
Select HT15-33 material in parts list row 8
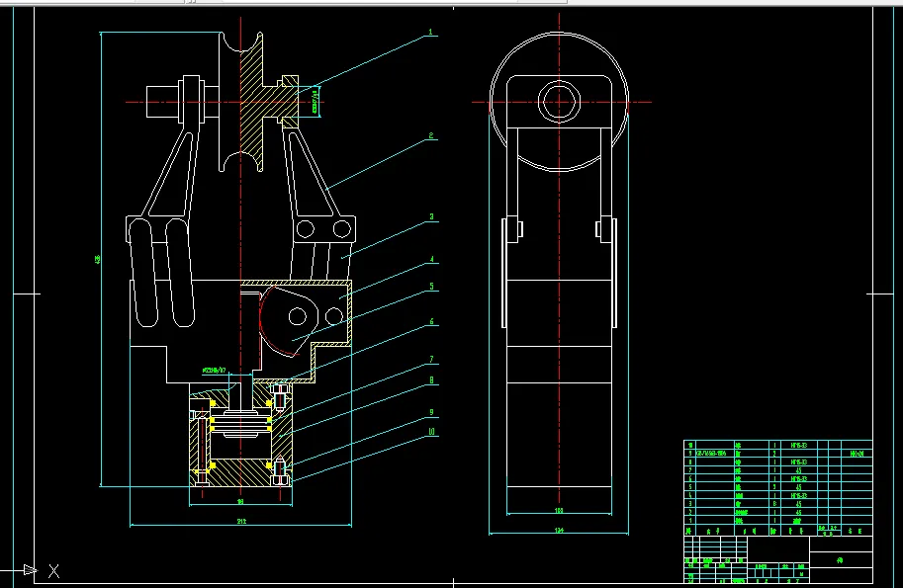click(799, 462)
